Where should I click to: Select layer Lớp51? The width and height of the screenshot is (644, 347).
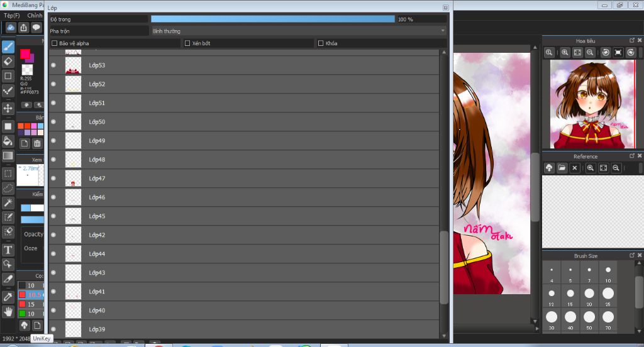[244, 102]
